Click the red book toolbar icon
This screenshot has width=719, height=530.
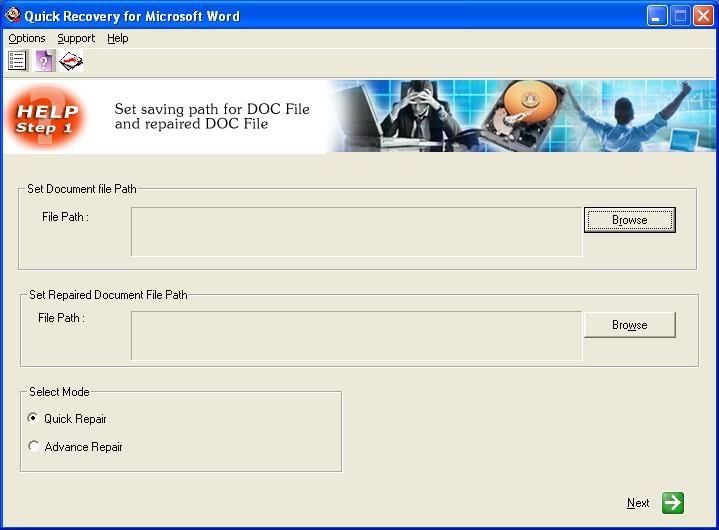[x=71, y=61]
